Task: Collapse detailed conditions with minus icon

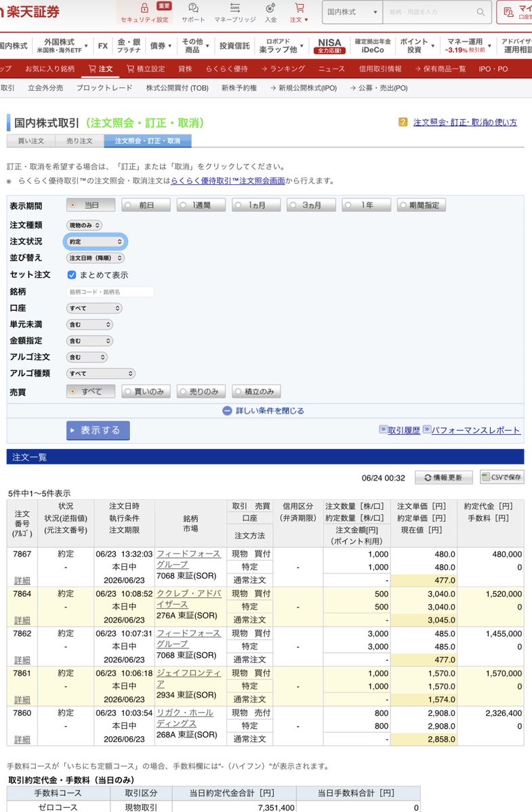Action: tap(227, 410)
